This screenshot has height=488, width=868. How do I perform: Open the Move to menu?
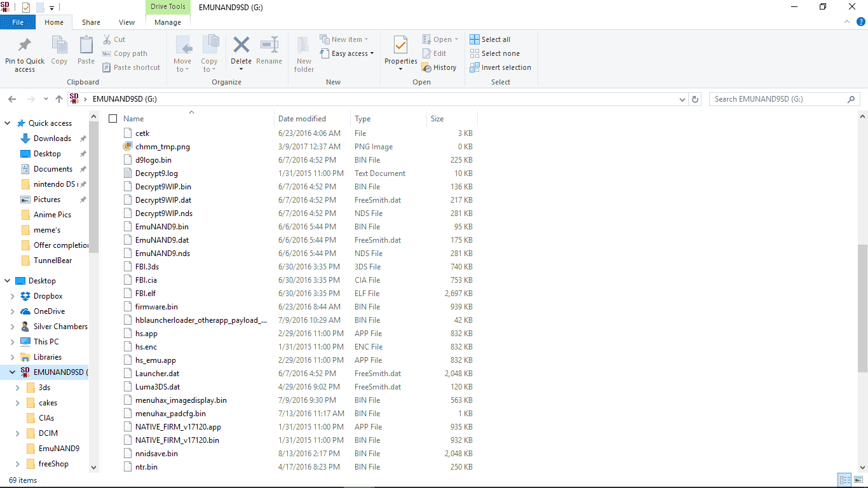[x=182, y=54]
